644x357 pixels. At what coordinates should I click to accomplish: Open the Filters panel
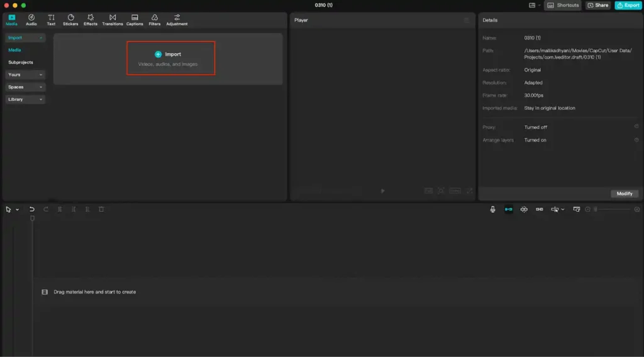(x=155, y=19)
